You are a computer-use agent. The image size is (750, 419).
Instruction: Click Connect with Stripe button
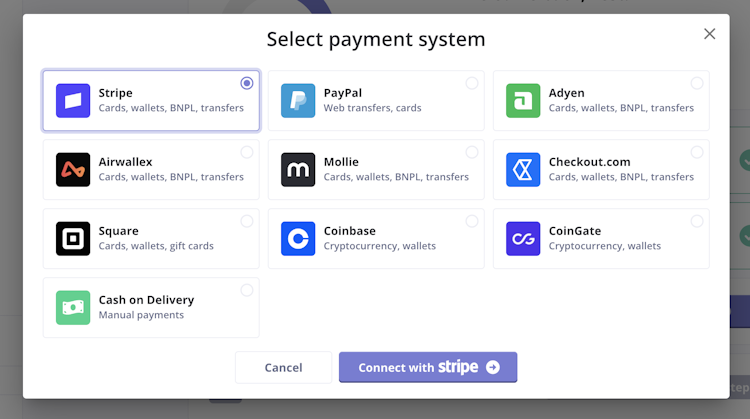tap(428, 367)
